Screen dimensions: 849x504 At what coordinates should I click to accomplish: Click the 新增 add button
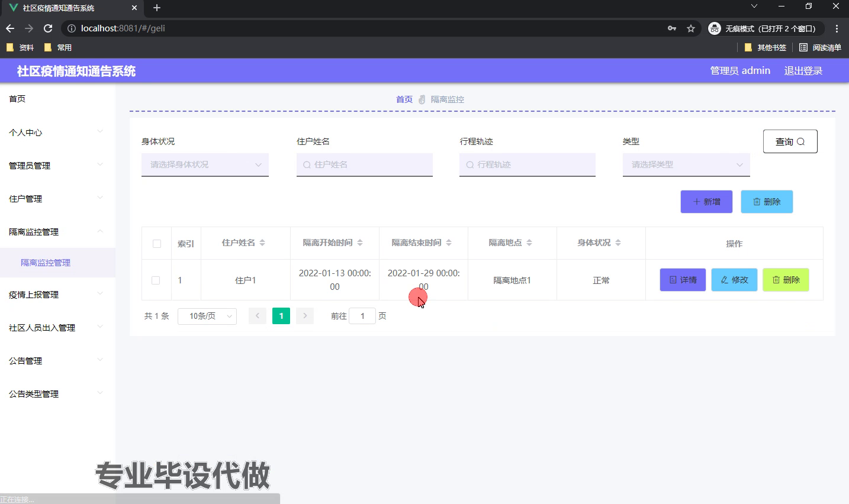[x=706, y=202]
